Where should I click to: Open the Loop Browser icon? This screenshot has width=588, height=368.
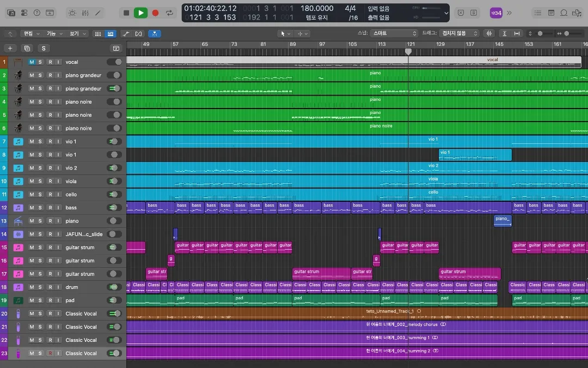(563, 13)
